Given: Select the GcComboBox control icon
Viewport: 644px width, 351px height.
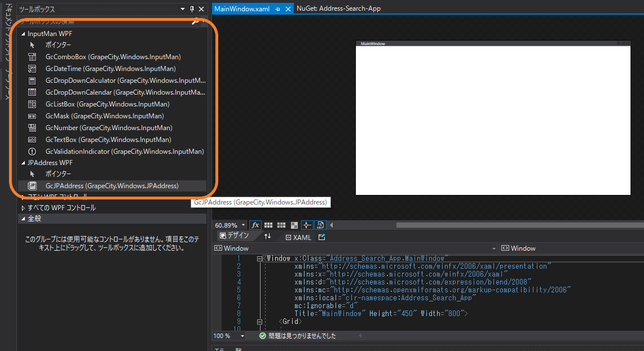Looking at the screenshot, I should click(x=32, y=57).
